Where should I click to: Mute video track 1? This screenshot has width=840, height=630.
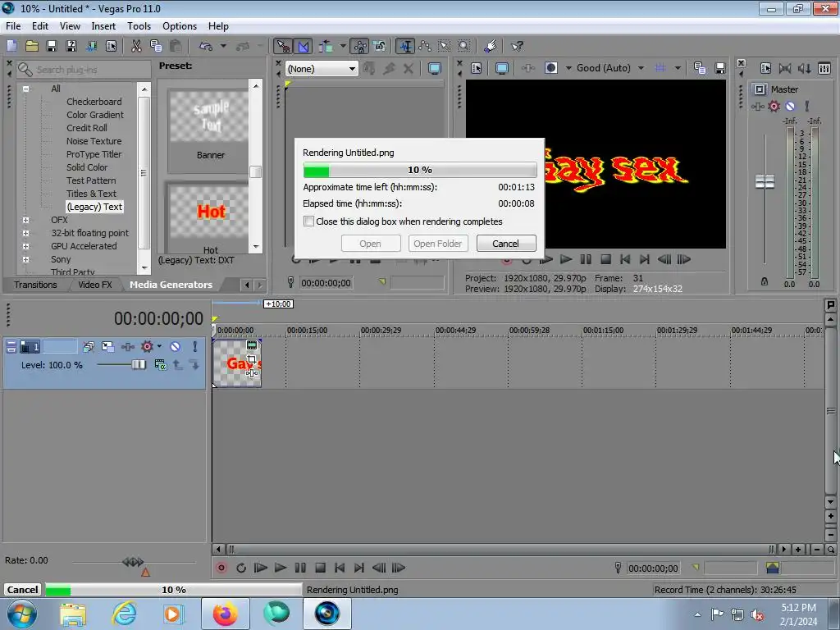(x=176, y=347)
